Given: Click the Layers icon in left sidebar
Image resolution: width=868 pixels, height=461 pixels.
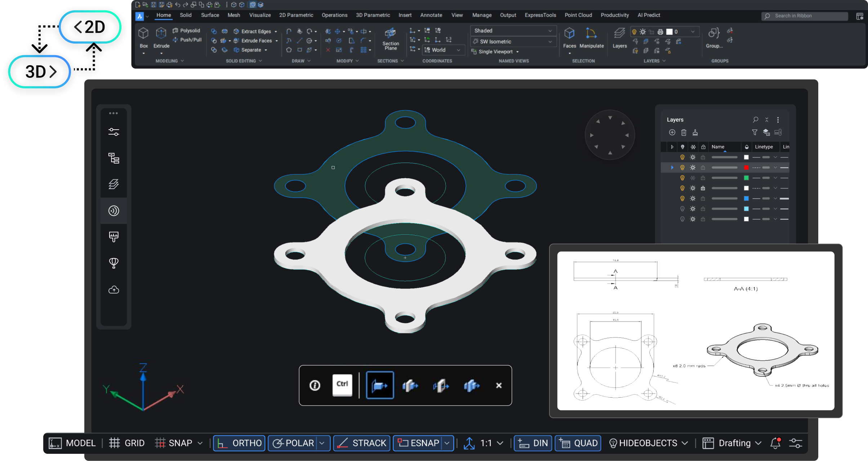Looking at the screenshot, I should click(113, 184).
